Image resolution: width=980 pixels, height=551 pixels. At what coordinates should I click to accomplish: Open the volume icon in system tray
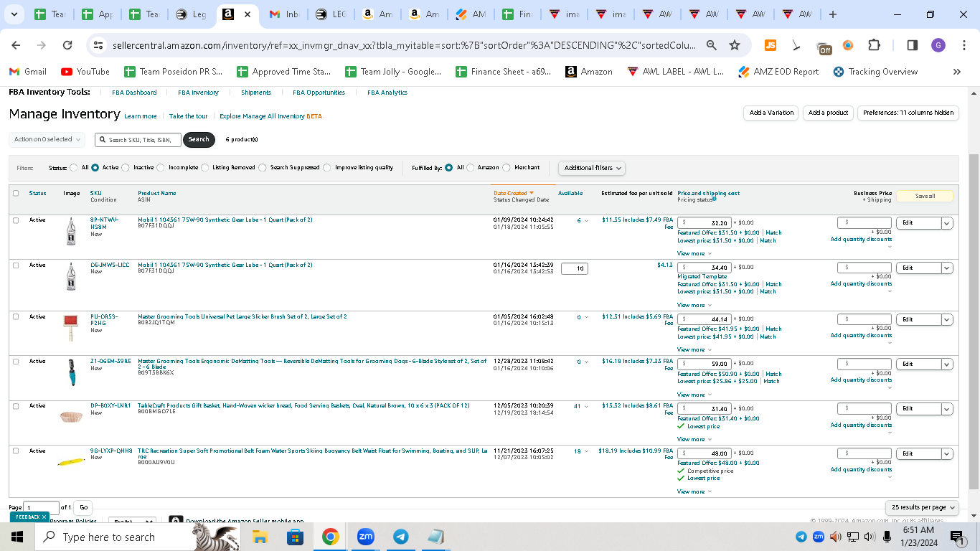870,537
